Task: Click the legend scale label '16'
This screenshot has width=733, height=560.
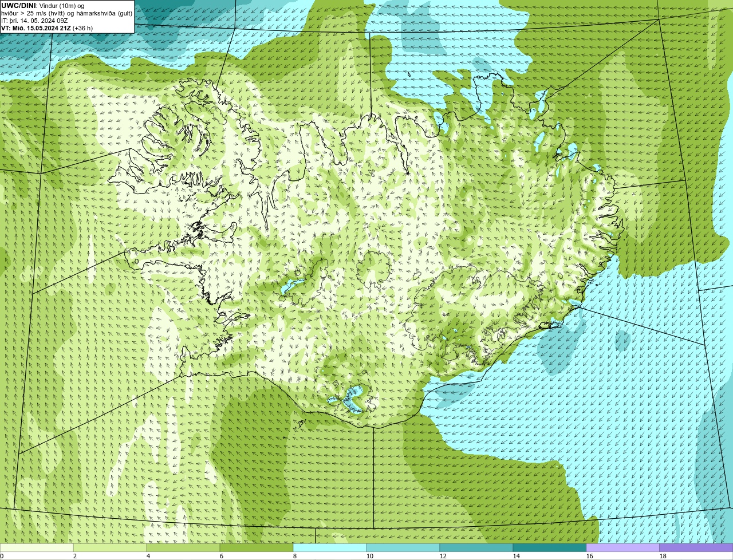Action: pos(590,556)
